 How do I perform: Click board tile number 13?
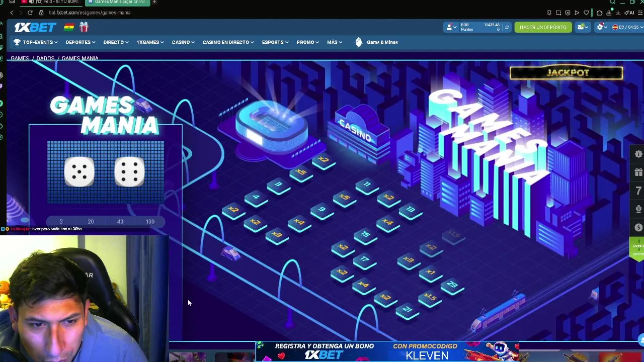411,211
